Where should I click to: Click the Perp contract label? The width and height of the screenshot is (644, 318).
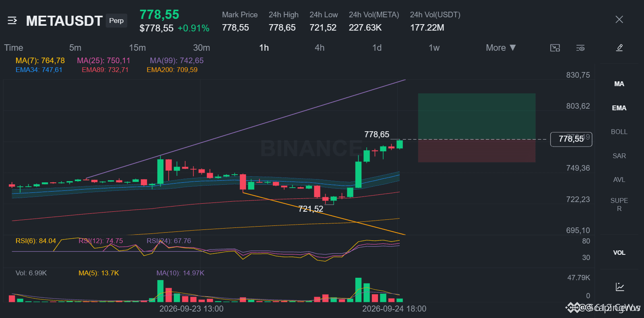click(x=116, y=21)
